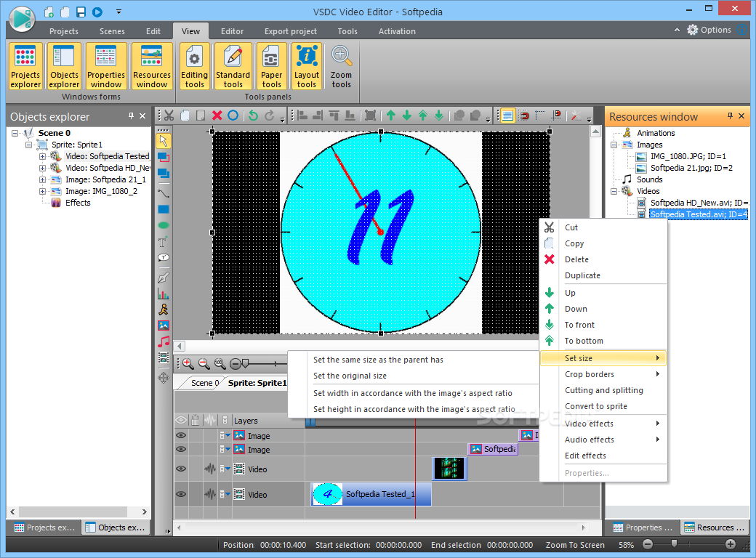This screenshot has width=756, height=558.
Task: Toggle the Resources window ribbon button
Action: pyautogui.click(x=152, y=66)
